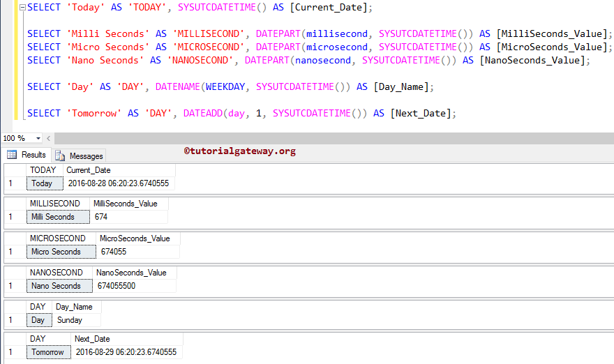
Task: Click the horizontal scroll left arrow
Action: point(49,138)
